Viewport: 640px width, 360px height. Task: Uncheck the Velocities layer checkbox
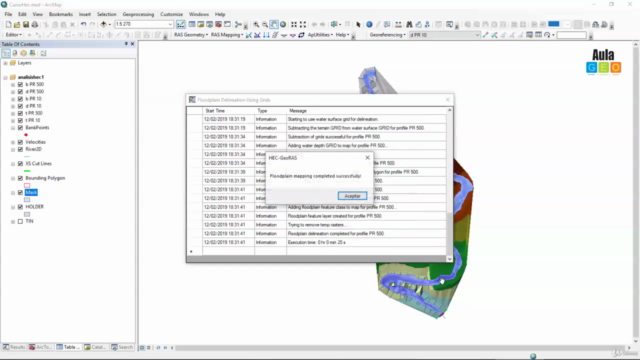pos(20,142)
